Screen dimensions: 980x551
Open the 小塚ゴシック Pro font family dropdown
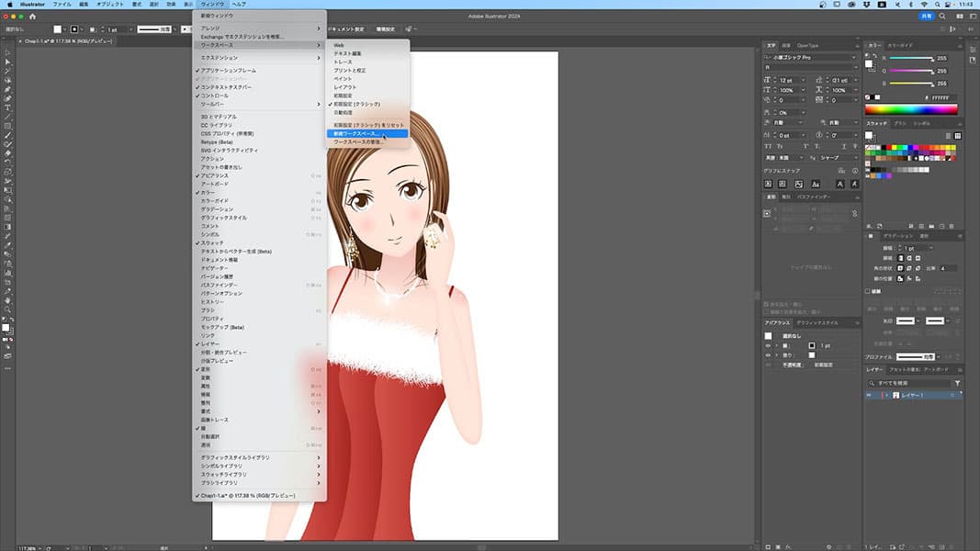click(853, 57)
